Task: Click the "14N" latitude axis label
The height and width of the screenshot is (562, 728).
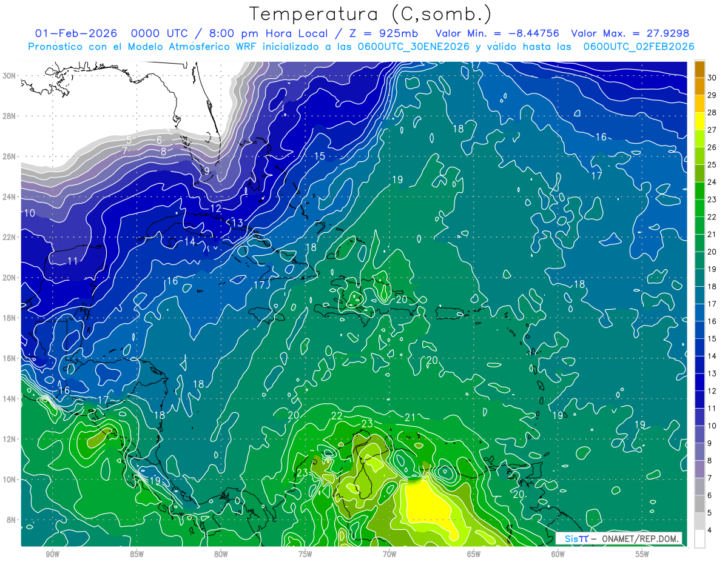Action: (10, 399)
